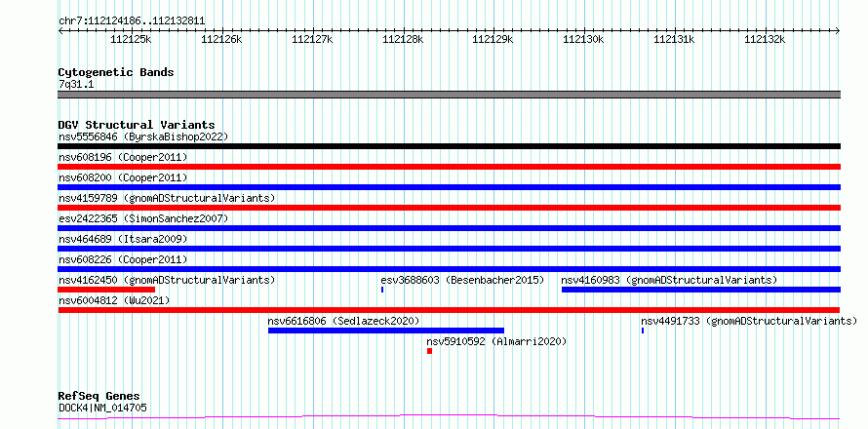868x429 pixels.
Task: Open the esv3688603 (Besenbacher2015) label
Action: (x=463, y=280)
